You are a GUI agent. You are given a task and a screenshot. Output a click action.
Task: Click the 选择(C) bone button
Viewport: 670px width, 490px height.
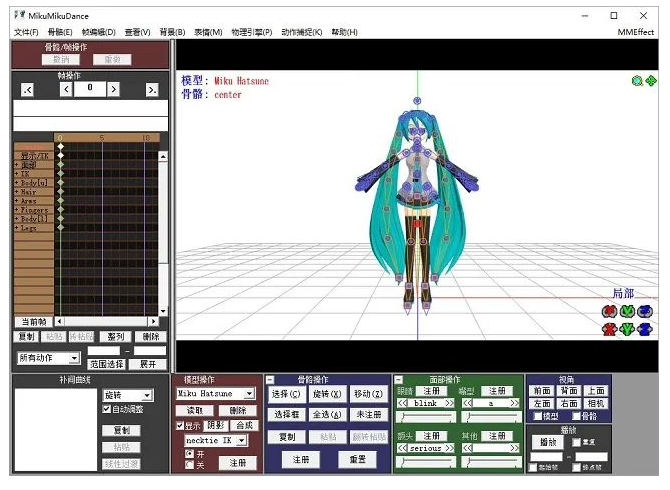tap(286, 394)
